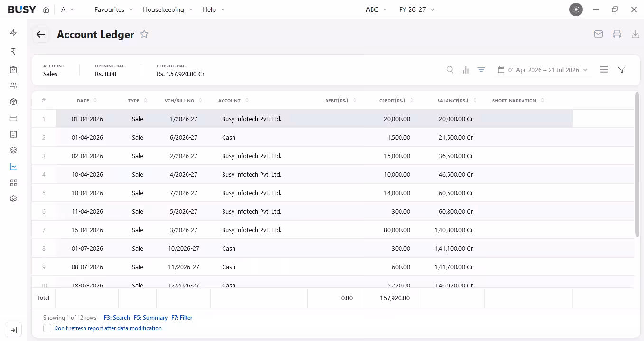Open the shopping bag sidebar icon

coord(13,70)
